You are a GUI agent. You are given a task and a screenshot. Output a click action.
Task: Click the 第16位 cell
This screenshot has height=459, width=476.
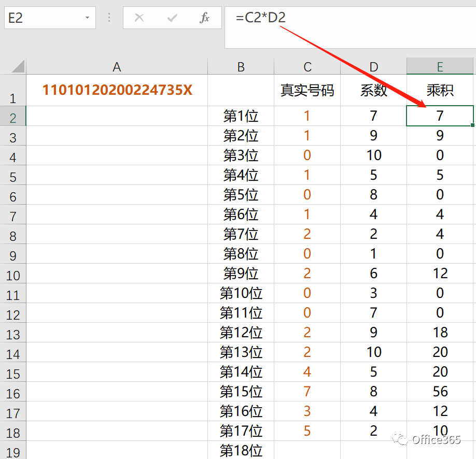click(241, 411)
